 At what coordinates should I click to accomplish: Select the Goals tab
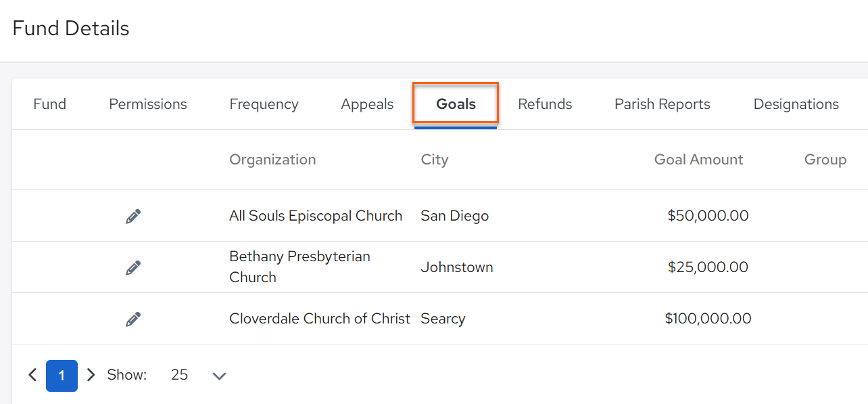(x=456, y=104)
